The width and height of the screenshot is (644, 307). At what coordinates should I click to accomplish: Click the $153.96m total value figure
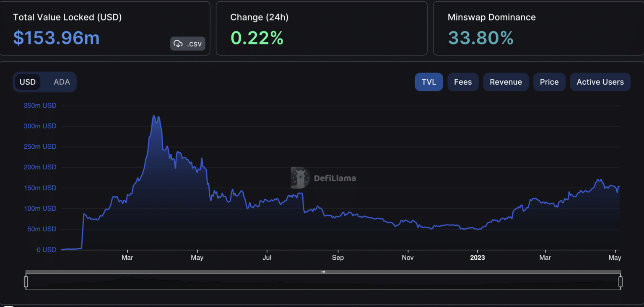pyautogui.click(x=56, y=38)
